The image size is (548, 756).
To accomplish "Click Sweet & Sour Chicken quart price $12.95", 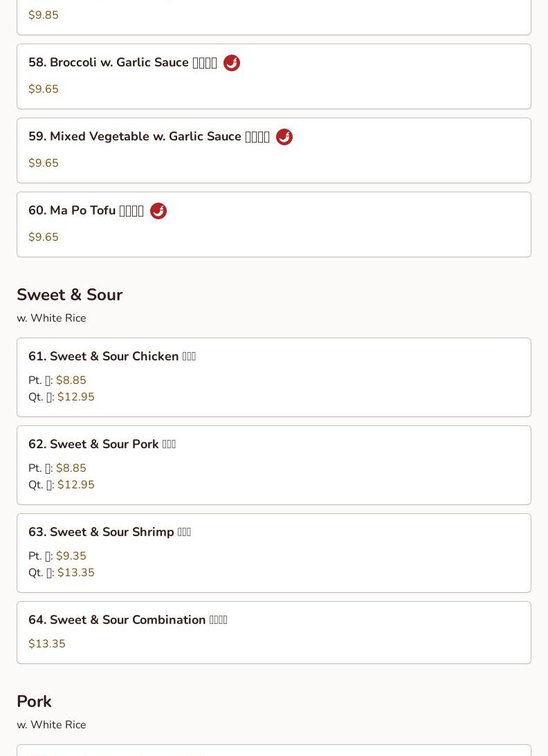I will 75,397.
